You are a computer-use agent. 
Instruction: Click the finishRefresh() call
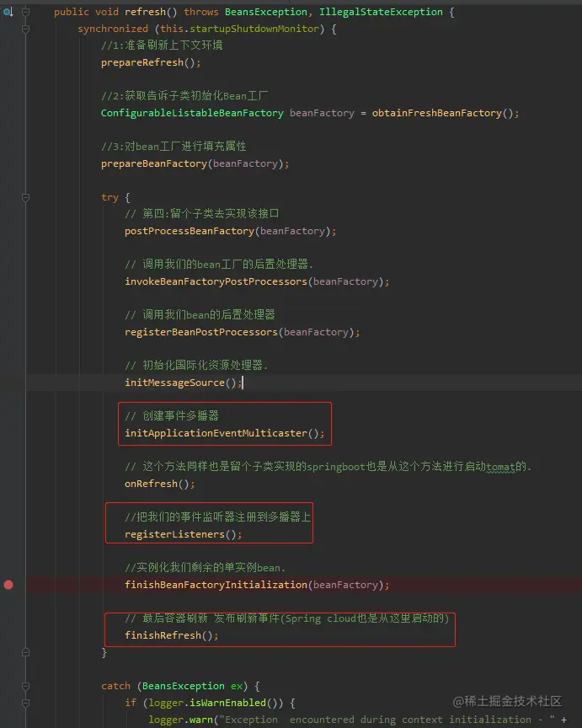[x=171, y=635]
